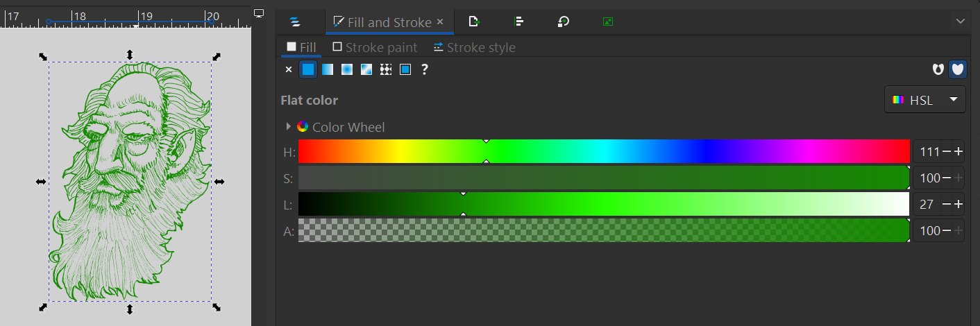Switch to the Stroke style tab
The width and height of the screenshot is (980, 326).
(x=474, y=47)
